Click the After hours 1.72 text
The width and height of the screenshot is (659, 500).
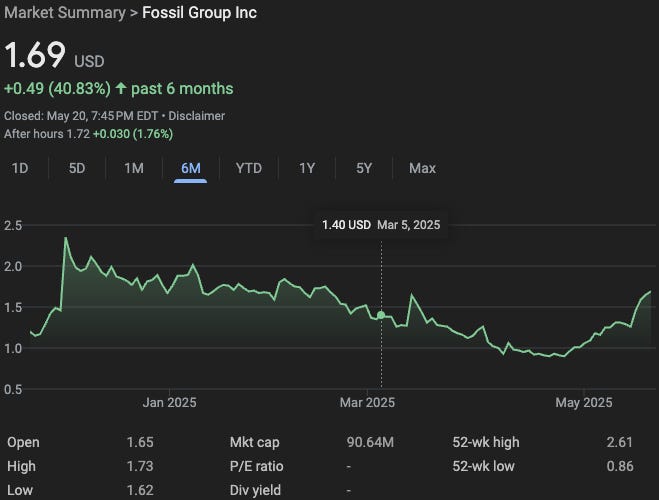tap(47, 134)
